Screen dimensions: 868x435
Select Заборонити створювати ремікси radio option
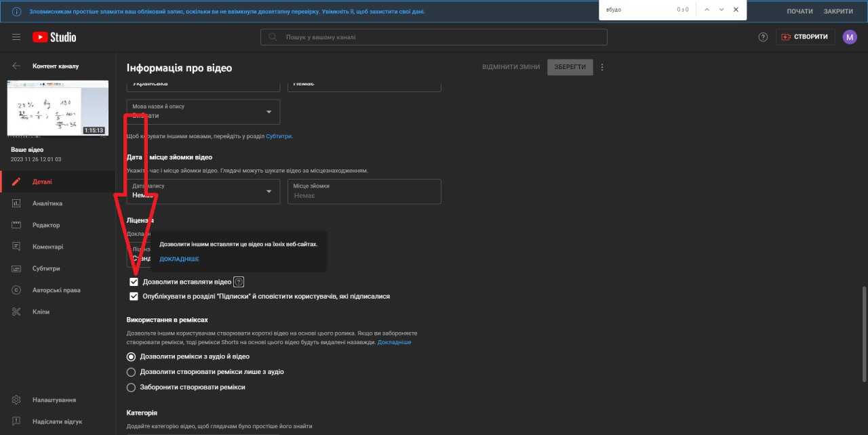pos(132,388)
